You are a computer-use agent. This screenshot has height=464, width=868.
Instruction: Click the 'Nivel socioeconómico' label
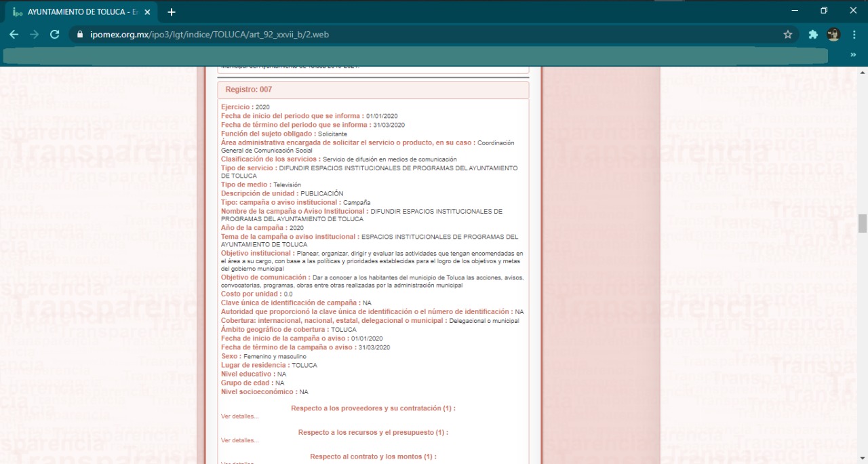pos(258,391)
